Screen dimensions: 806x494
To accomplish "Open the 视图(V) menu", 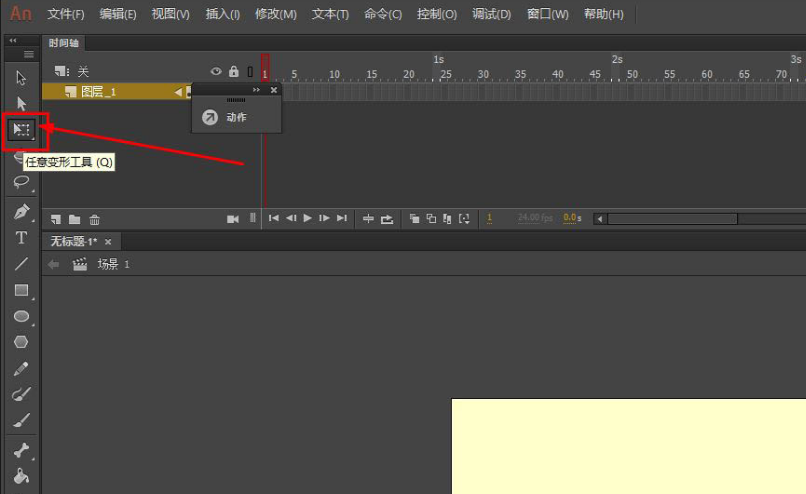I will pos(170,14).
